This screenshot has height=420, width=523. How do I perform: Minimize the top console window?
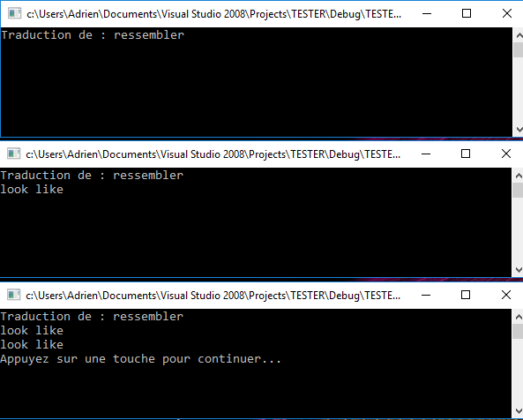427,14
